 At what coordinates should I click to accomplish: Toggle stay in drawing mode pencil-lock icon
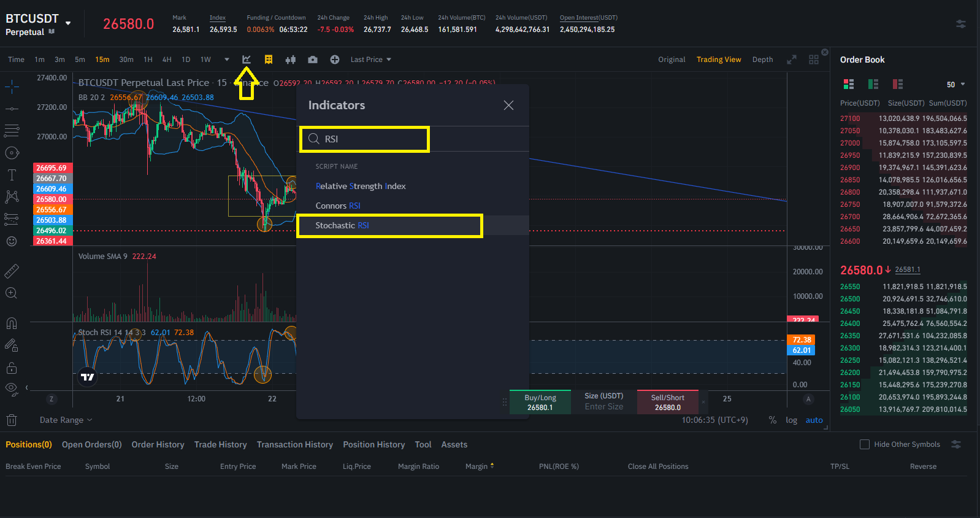(12, 346)
